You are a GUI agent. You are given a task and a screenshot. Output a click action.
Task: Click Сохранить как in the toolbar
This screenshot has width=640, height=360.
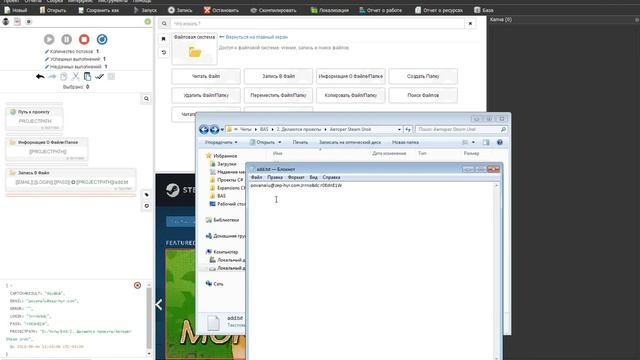pyautogui.click(x=99, y=10)
